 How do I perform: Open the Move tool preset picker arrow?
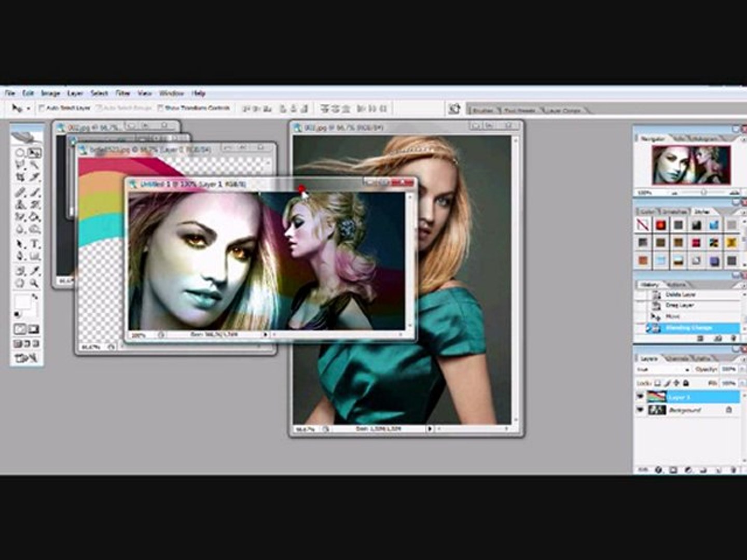pos(28,108)
